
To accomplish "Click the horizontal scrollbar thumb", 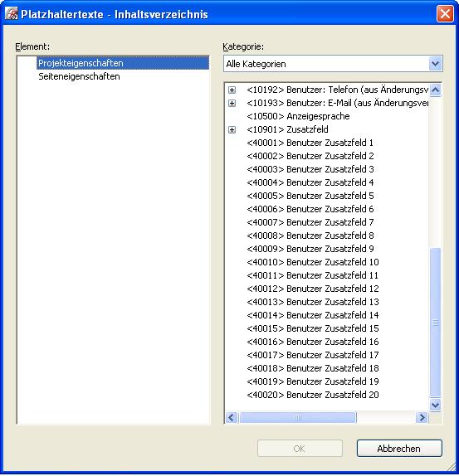I will click(298, 418).
